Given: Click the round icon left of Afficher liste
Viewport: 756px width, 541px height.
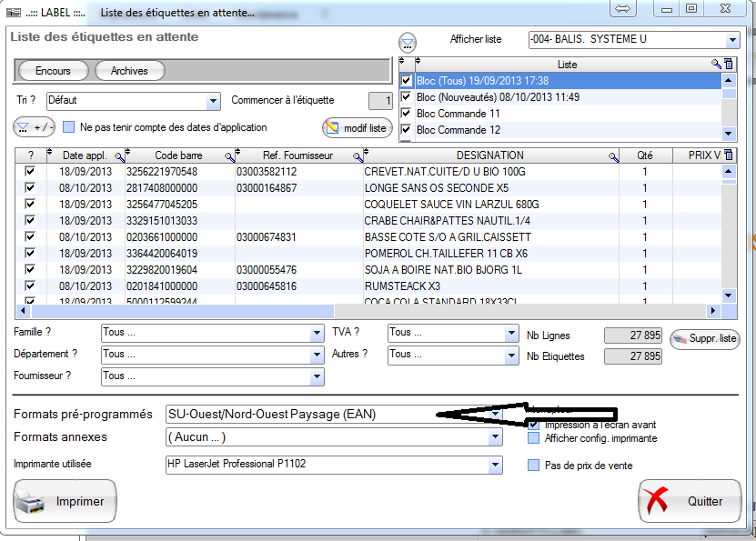Looking at the screenshot, I should pos(408,42).
